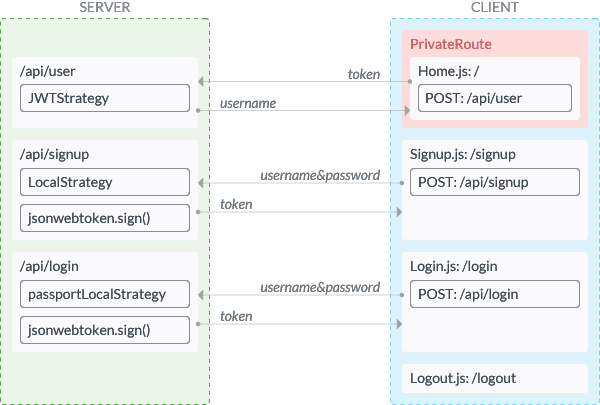
Task: Click the POST: /api/signup box
Action: pyautogui.click(x=495, y=182)
